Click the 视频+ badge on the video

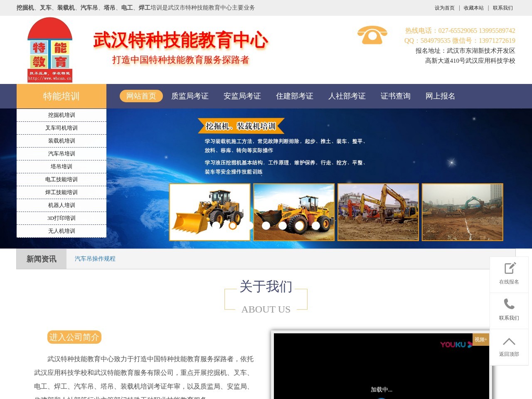(x=481, y=340)
